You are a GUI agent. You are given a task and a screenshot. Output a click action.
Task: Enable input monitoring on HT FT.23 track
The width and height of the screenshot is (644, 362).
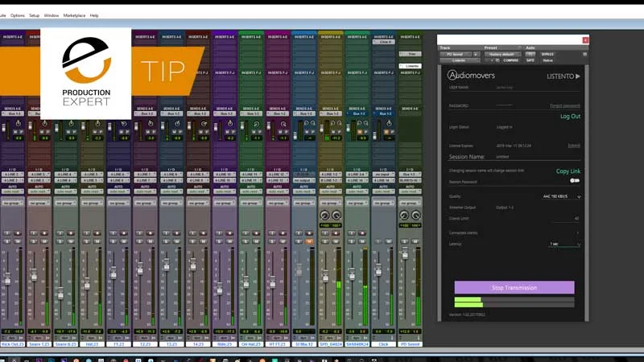(272, 233)
